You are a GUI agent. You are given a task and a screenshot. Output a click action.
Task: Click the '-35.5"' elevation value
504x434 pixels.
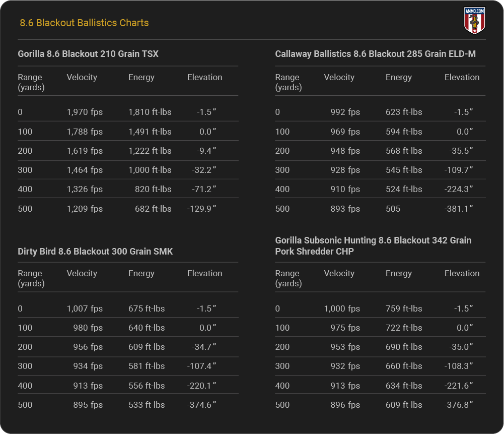click(461, 151)
